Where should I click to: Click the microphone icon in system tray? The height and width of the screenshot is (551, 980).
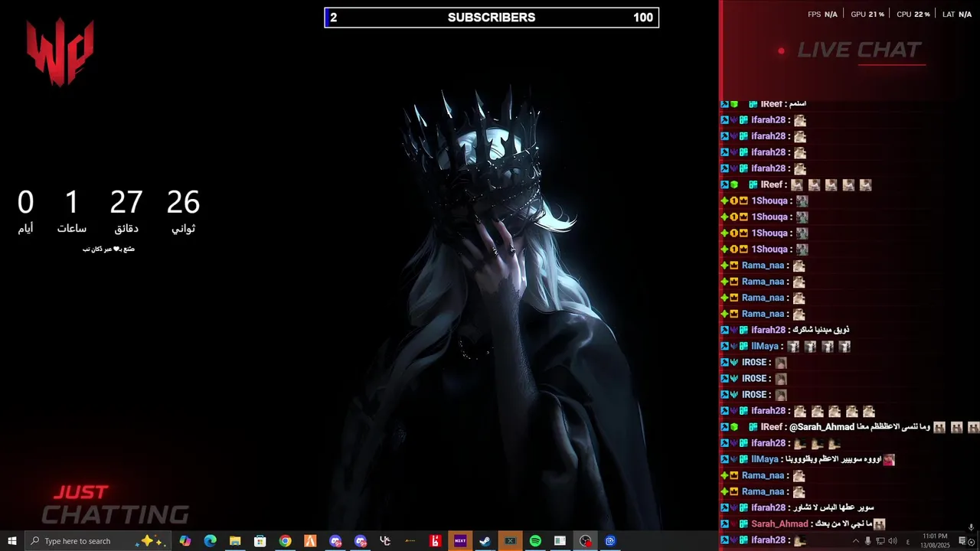point(867,541)
